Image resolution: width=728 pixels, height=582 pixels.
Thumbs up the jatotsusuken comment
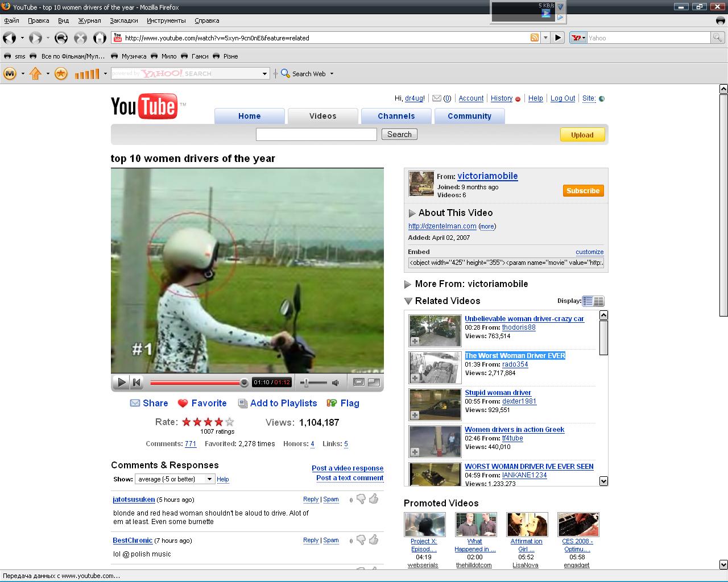(x=374, y=499)
